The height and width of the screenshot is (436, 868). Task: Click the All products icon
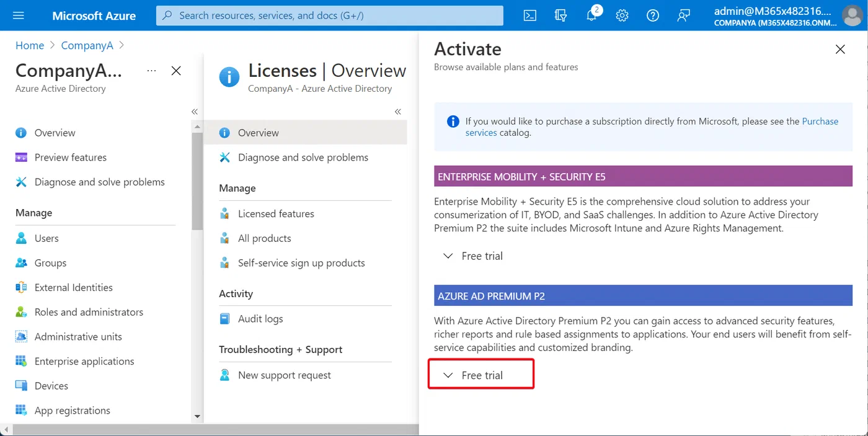click(225, 238)
